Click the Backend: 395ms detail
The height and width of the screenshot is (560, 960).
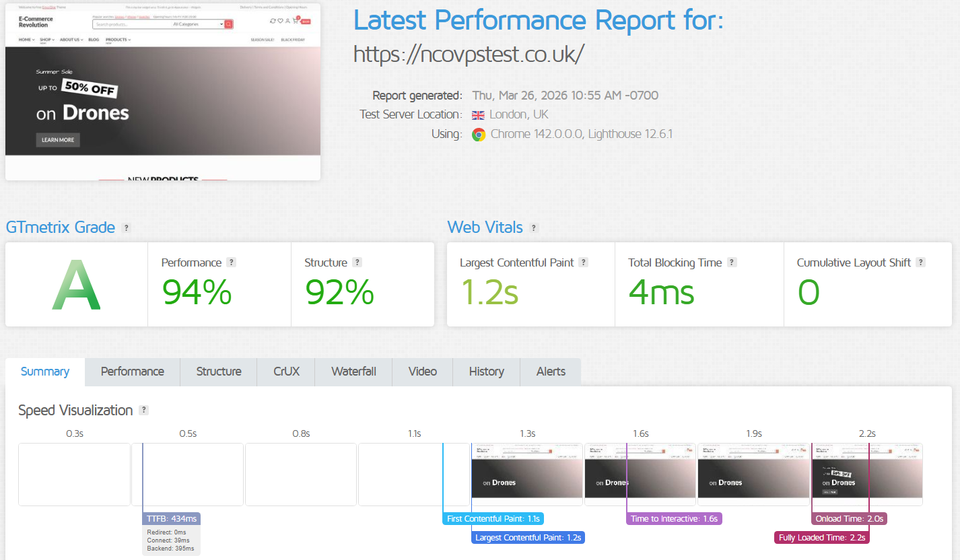170,549
